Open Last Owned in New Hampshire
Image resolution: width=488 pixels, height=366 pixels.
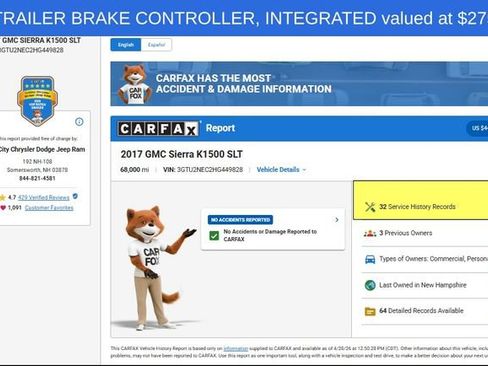coord(425,285)
